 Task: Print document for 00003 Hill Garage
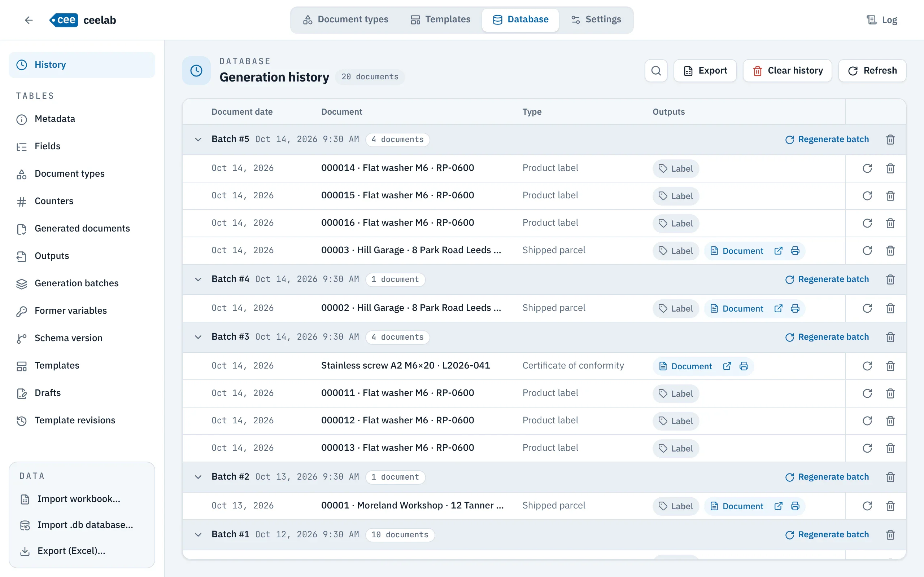tap(795, 251)
